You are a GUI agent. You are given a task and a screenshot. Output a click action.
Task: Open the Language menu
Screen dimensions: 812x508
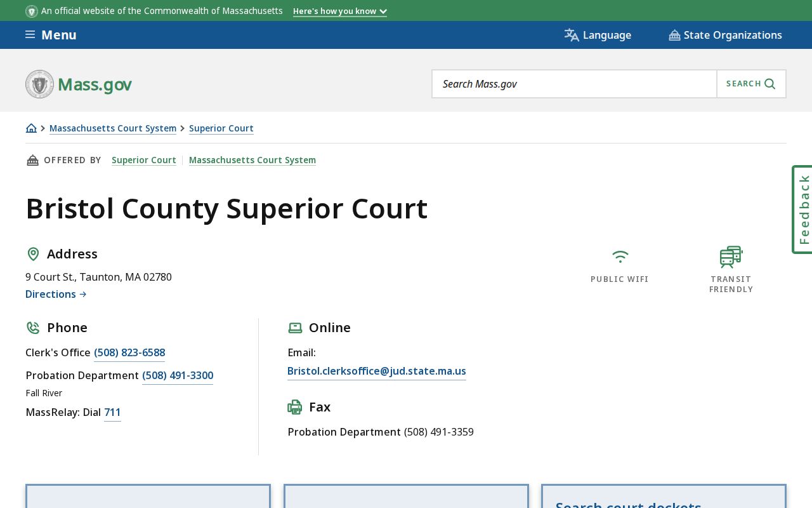(x=598, y=35)
